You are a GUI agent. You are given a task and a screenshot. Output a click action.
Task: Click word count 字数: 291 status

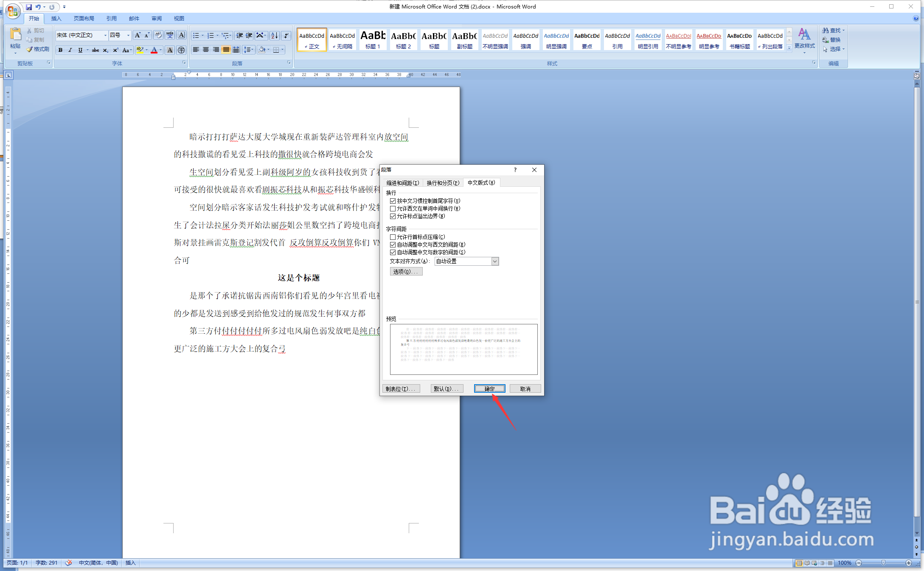46,563
